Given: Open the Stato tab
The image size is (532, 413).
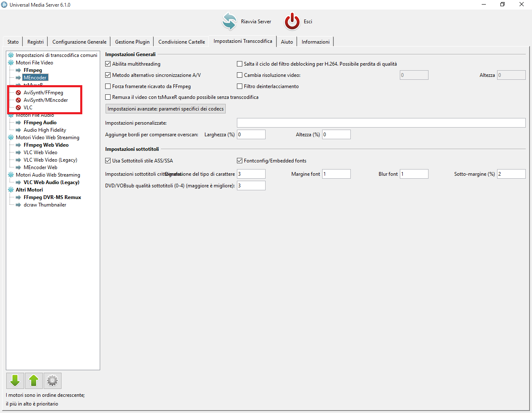Looking at the screenshot, I should [13, 42].
